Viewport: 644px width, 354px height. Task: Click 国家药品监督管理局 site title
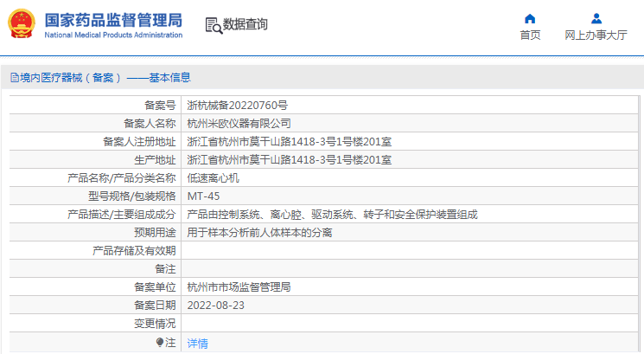[113, 20]
